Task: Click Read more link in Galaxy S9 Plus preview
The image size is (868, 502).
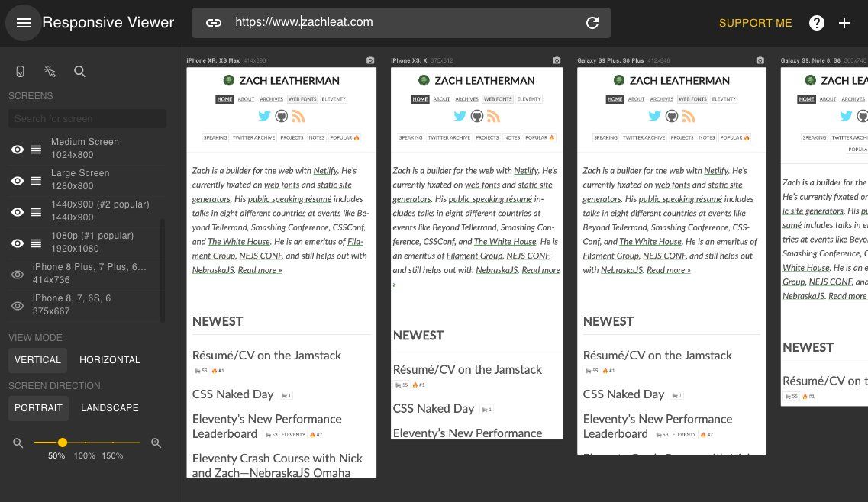Action: [x=669, y=269]
